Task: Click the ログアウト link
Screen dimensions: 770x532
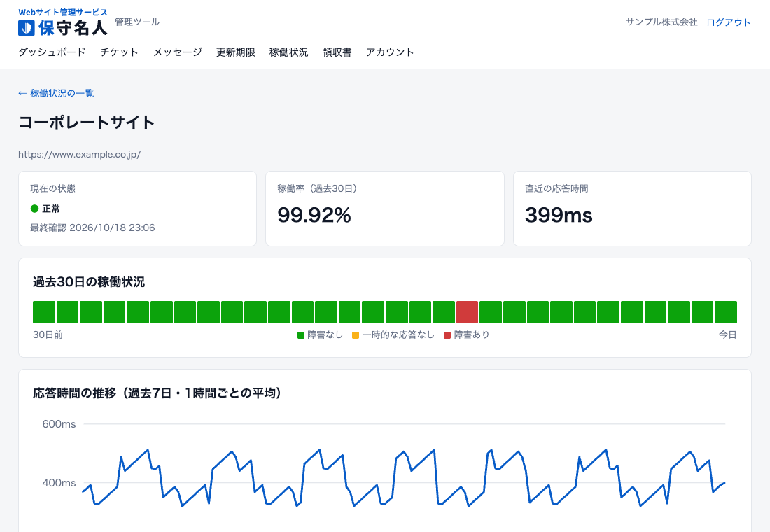Action: point(729,22)
